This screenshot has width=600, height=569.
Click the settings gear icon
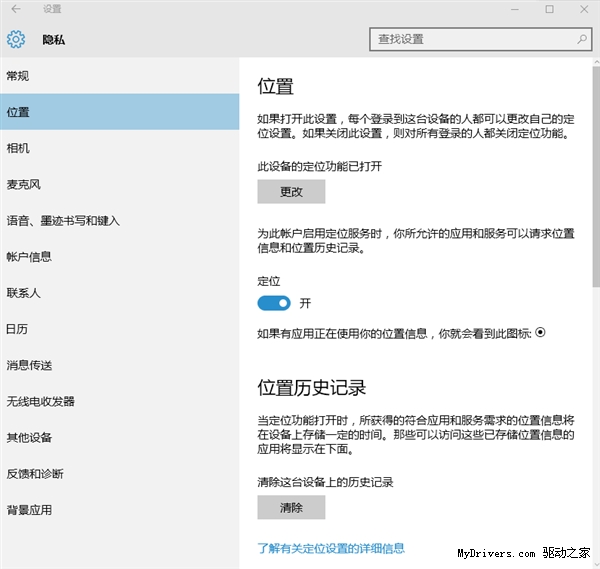15,40
